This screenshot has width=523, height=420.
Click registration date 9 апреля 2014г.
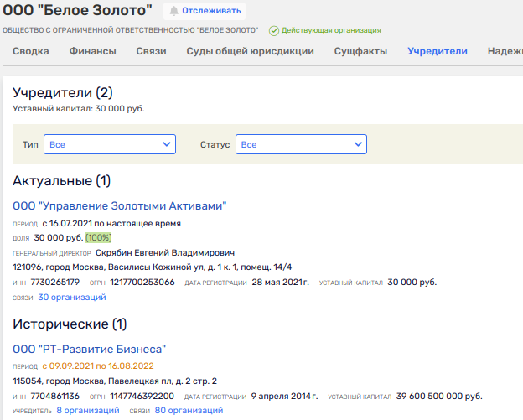pyautogui.click(x=284, y=396)
